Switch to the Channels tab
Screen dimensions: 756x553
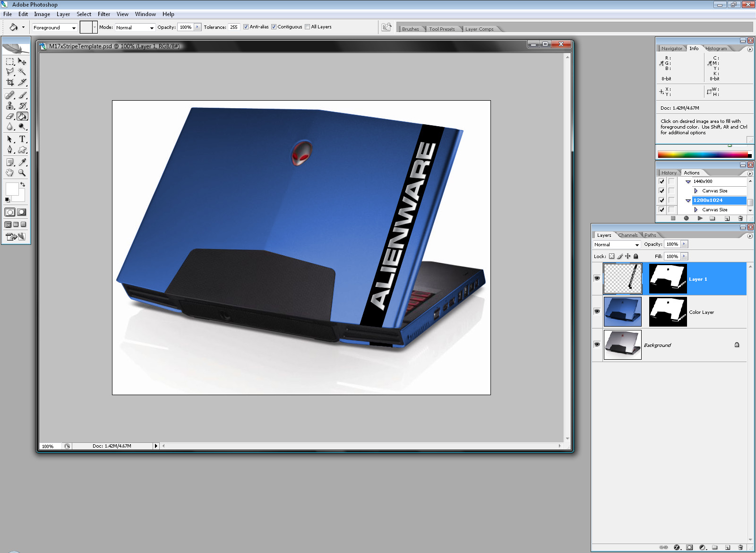628,235
